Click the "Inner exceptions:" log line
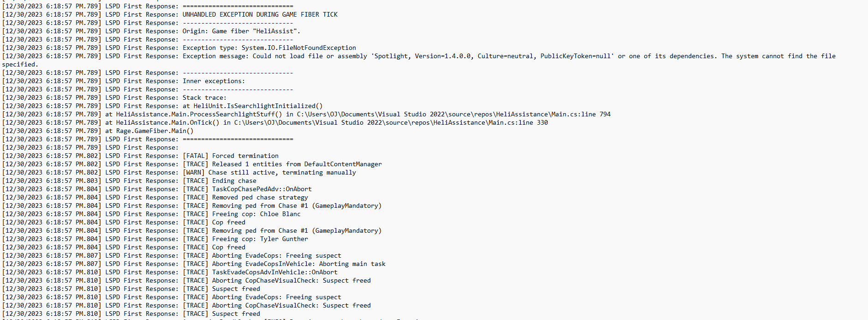Image resolution: width=868 pixels, height=320 pixels. click(214, 81)
